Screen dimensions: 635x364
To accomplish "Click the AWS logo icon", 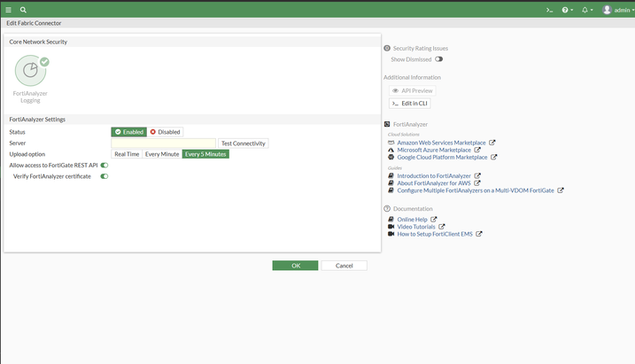I will tap(391, 143).
